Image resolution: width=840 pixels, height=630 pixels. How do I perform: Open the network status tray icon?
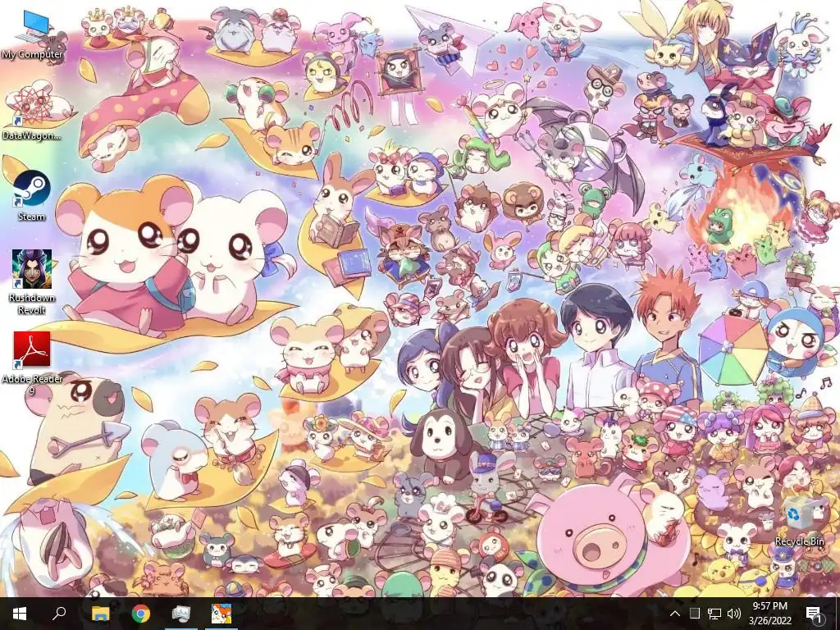point(714,614)
